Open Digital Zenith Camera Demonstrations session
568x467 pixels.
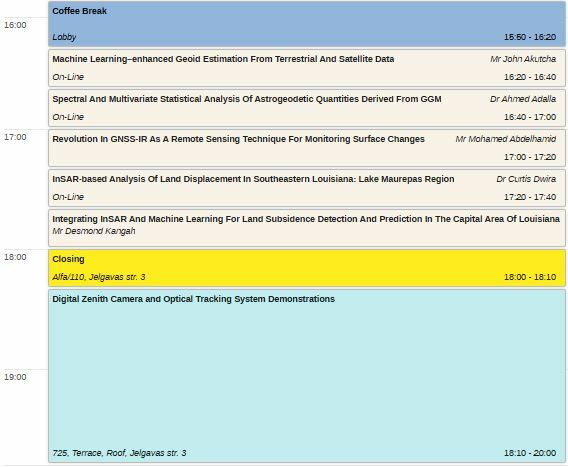[307, 376]
